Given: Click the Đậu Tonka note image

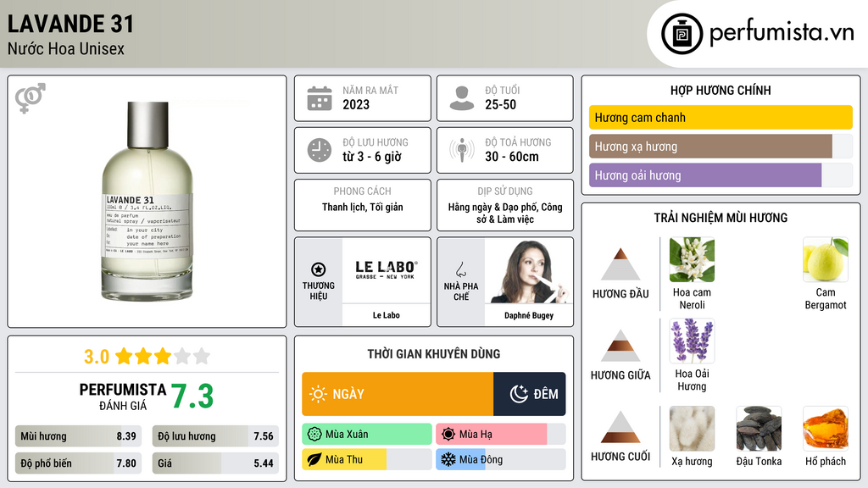Looking at the screenshot, I should 759,429.
